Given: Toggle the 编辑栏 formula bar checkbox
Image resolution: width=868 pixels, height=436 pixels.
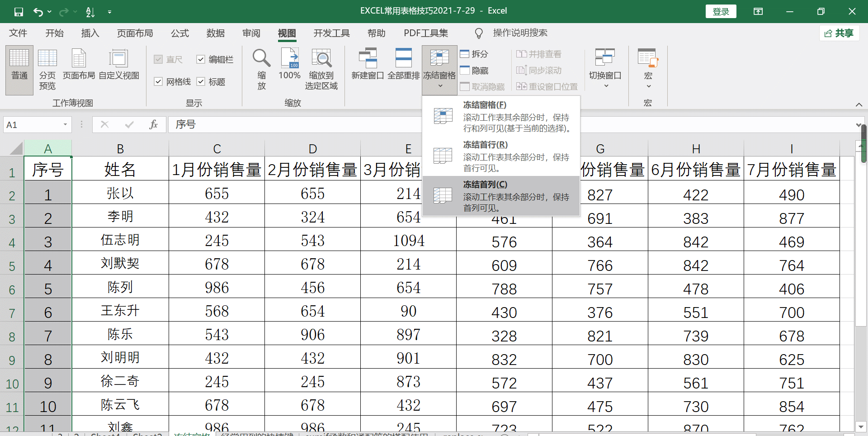Looking at the screenshot, I should (201, 59).
